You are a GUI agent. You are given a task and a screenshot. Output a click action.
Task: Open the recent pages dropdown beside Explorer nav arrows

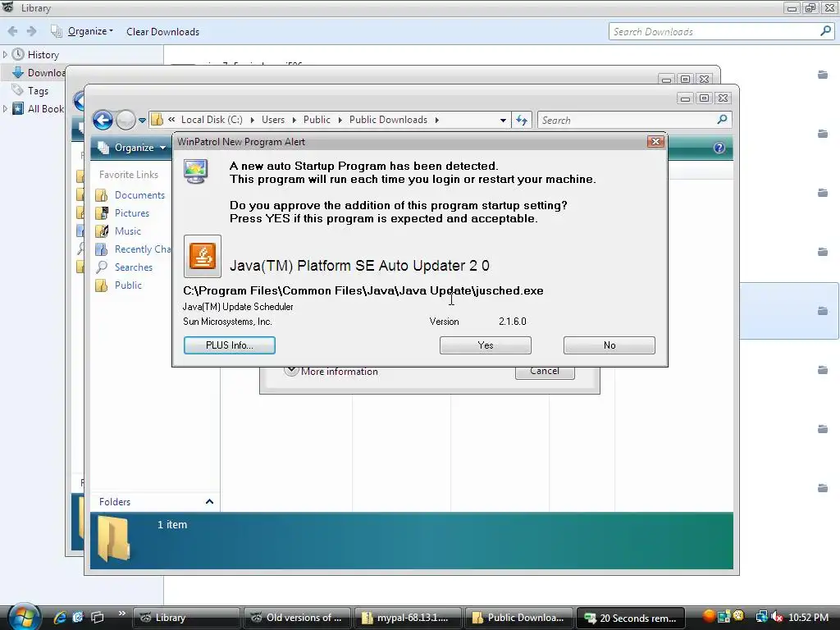pyautogui.click(x=142, y=121)
